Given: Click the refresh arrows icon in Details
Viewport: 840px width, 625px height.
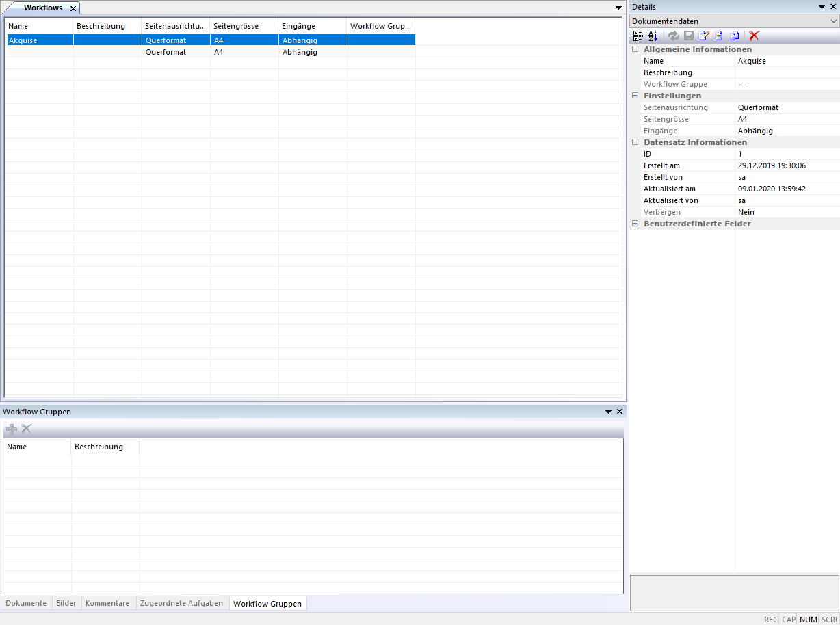Looking at the screenshot, I should [674, 36].
